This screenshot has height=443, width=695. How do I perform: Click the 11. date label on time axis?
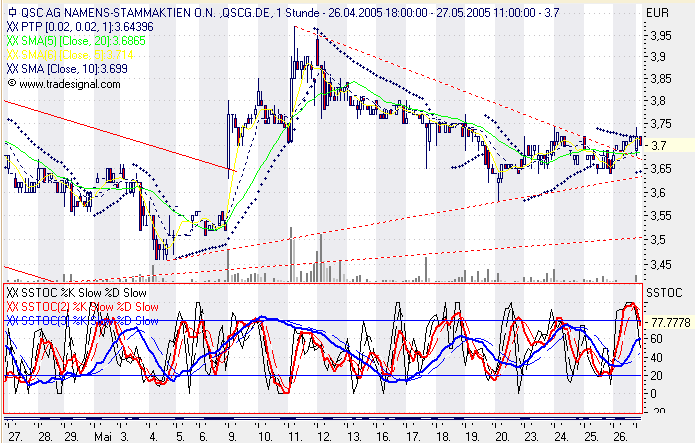click(x=295, y=437)
